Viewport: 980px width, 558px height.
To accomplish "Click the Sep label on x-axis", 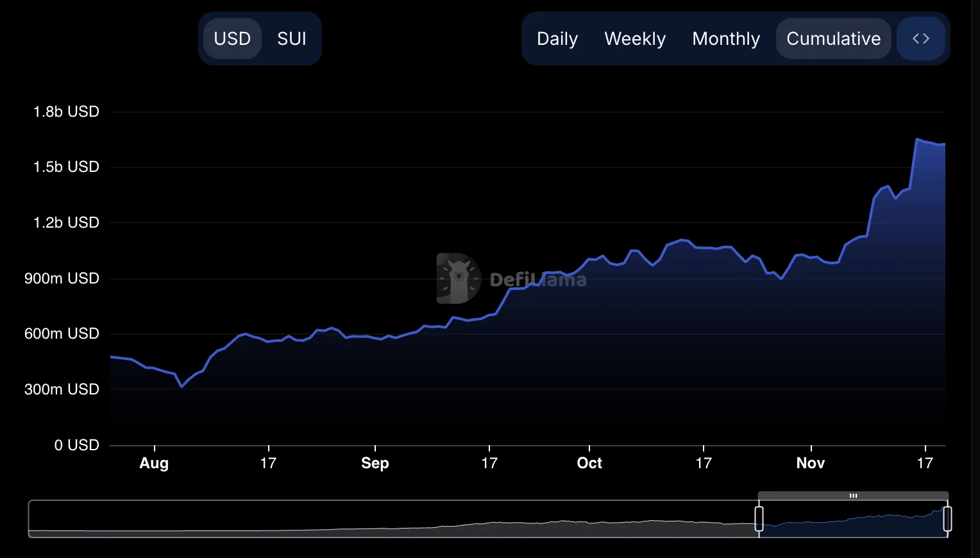I will tap(375, 463).
